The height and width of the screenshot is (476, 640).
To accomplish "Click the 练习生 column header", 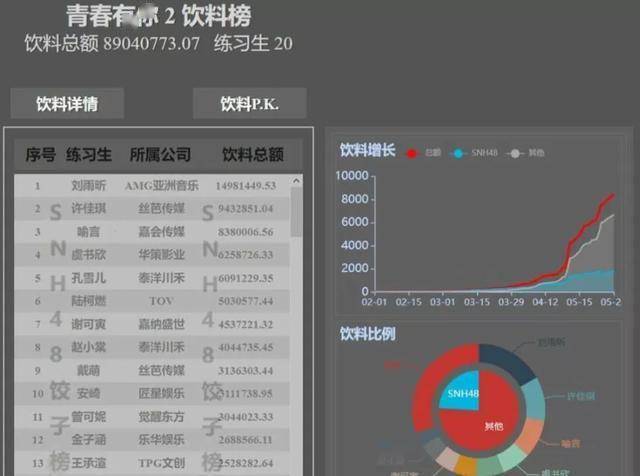I will pyautogui.click(x=89, y=155).
